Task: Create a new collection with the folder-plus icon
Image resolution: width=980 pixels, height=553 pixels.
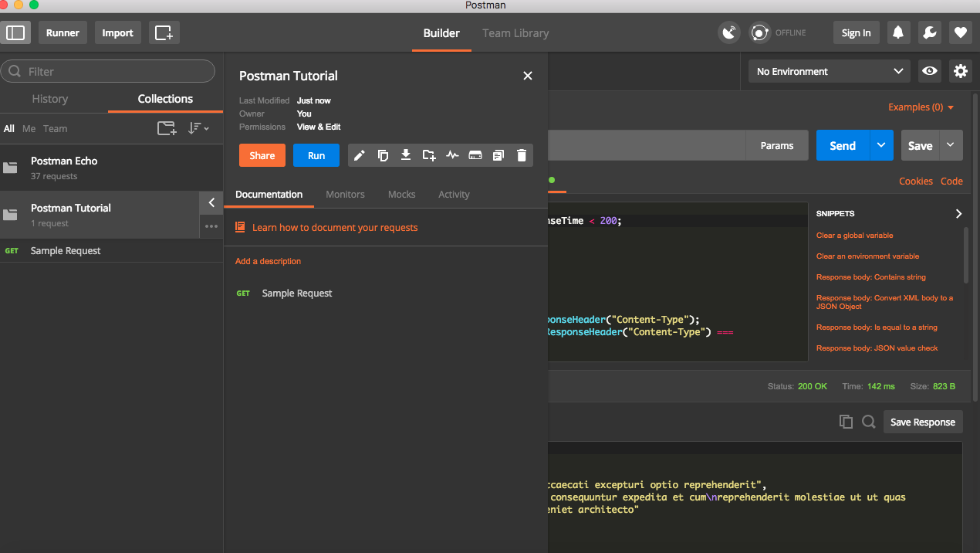Action: (x=167, y=128)
